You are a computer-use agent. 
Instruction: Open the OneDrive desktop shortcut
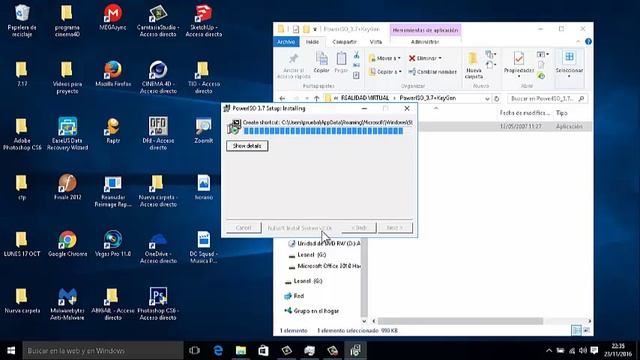pyautogui.click(x=158, y=247)
